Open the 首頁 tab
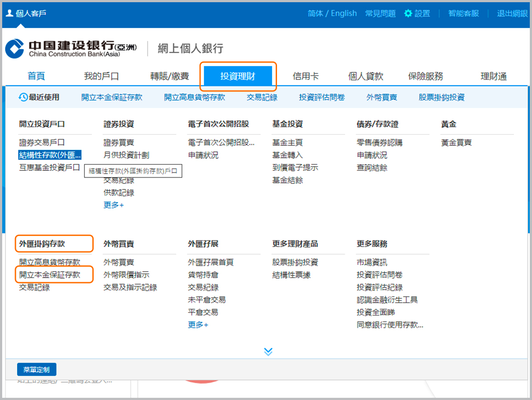Viewport: 532px width, 400px height. pos(36,76)
